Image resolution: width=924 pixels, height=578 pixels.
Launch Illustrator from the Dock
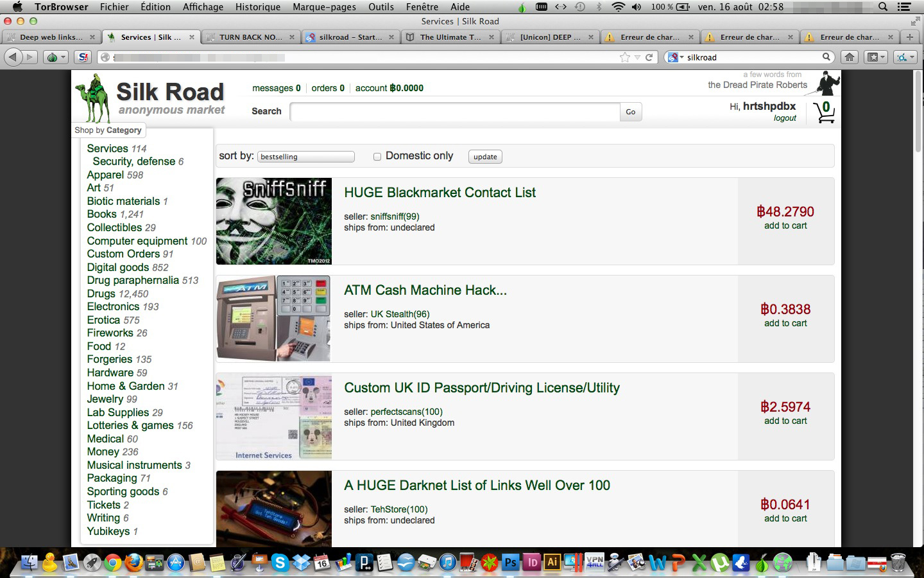552,563
